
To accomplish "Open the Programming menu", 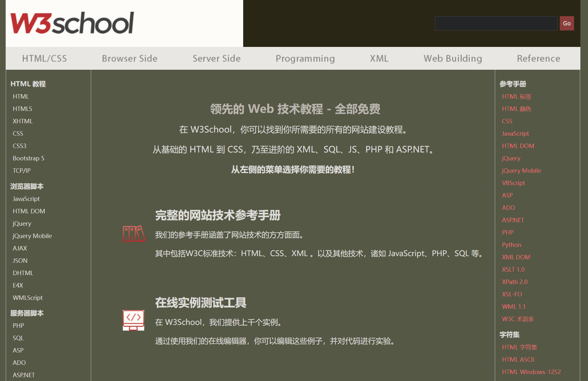I will click(x=305, y=58).
